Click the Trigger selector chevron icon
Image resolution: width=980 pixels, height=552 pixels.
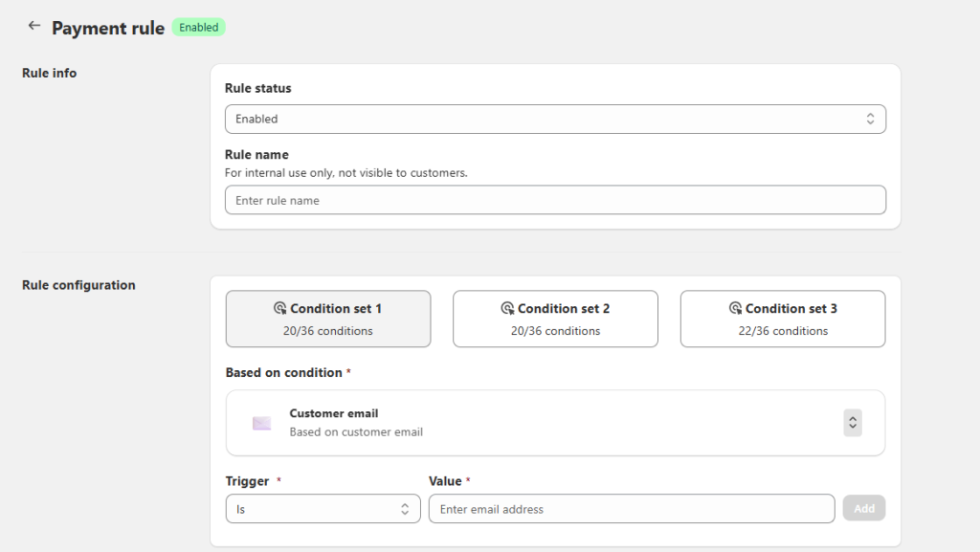click(405, 509)
